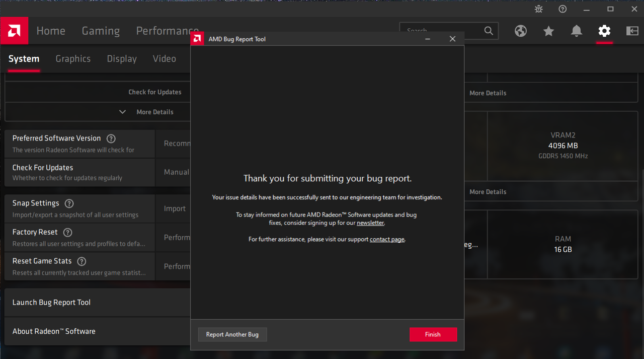The height and width of the screenshot is (359, 644).
Task: Click the search magnifier icon
Action: (x=489, y=31)
